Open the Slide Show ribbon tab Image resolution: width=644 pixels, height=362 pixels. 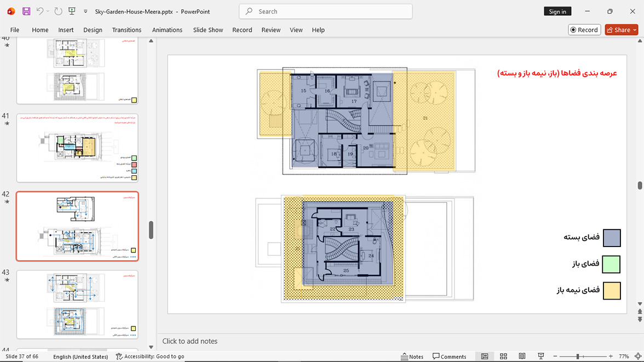click(x=208, y=30)
